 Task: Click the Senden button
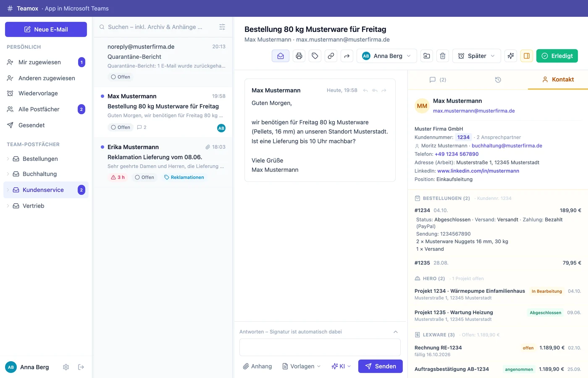click(x=381, y=366)
